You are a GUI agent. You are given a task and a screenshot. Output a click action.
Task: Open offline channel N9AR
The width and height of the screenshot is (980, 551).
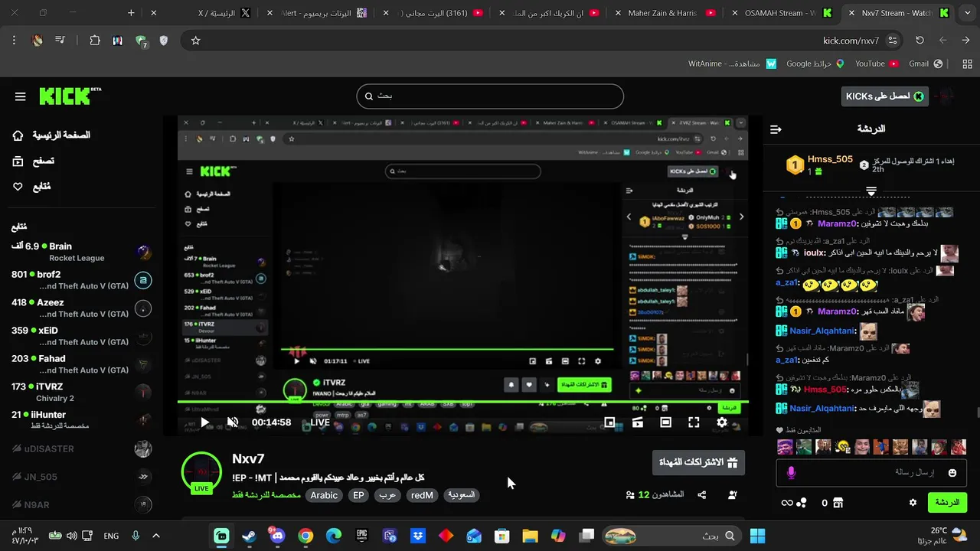pos(81,504)
